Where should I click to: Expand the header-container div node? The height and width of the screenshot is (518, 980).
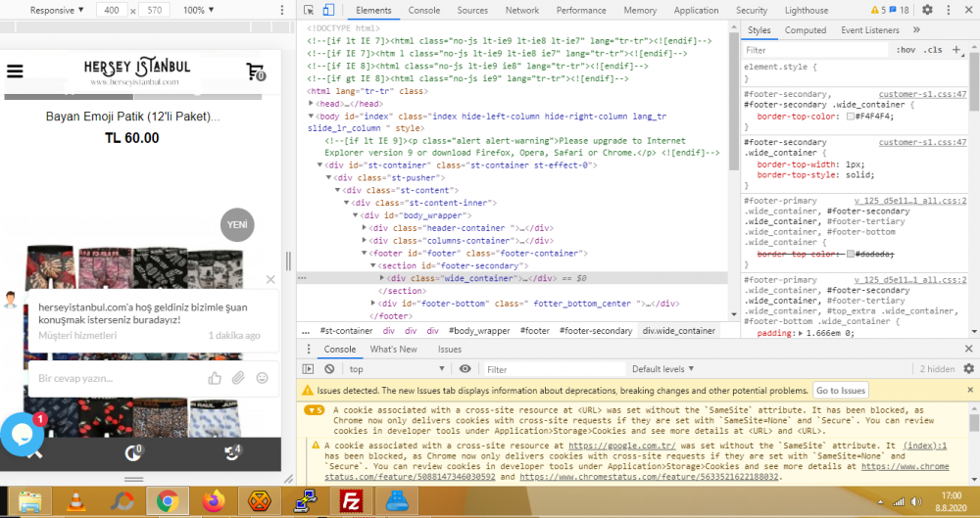[x=366, y=228]
